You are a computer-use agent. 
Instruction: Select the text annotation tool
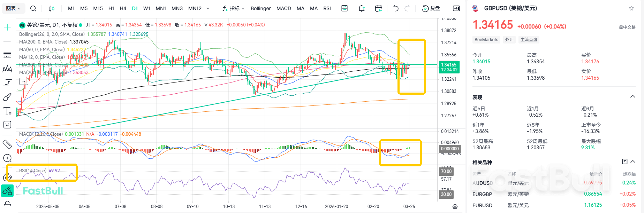coord(7,111)
